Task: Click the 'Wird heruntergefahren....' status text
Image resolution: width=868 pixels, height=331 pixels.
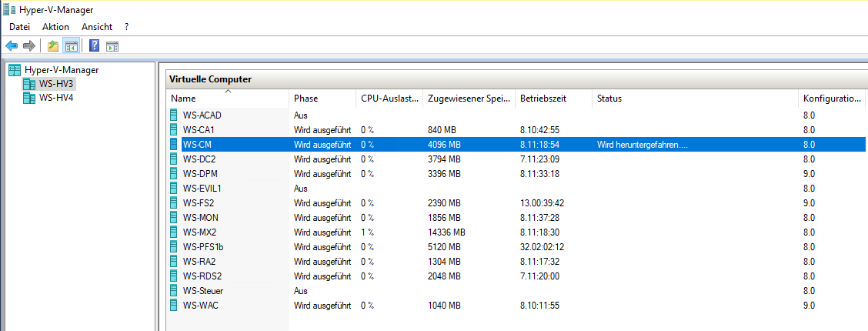Action: (643, 145)
